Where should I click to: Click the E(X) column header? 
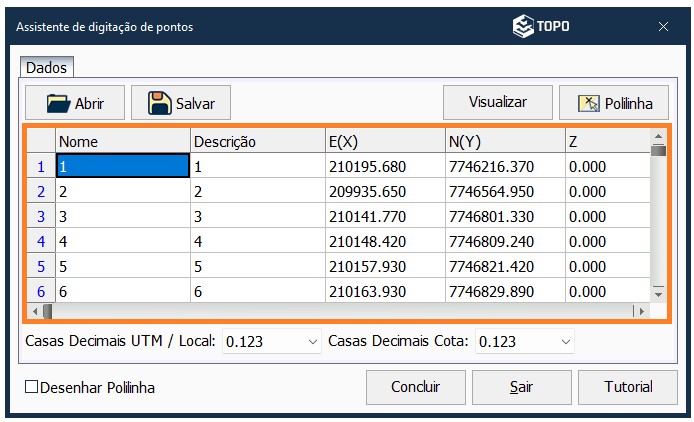(384, 142)
